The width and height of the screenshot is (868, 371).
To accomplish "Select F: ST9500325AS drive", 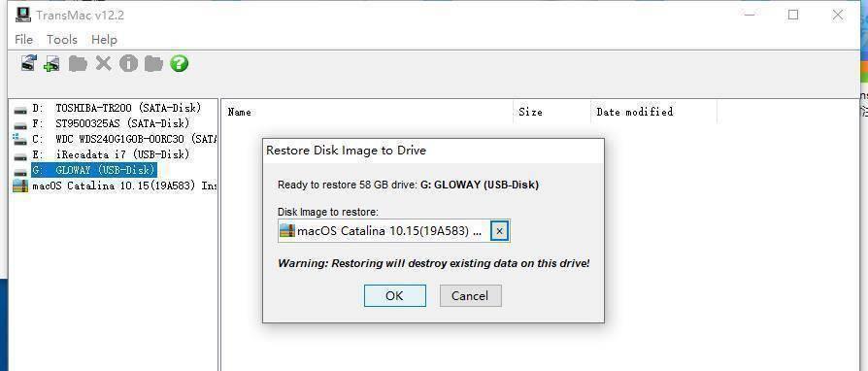I will point(102,123).
